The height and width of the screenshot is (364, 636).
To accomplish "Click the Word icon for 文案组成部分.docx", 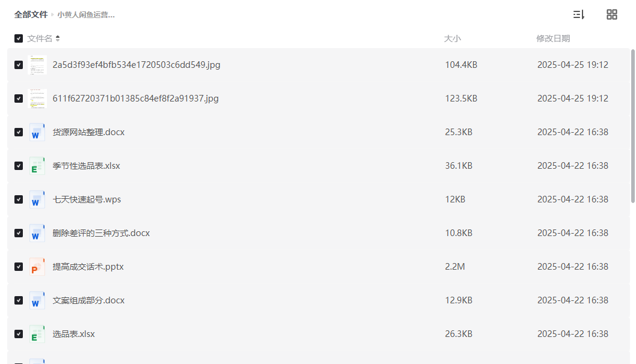I will click(37, 300).
